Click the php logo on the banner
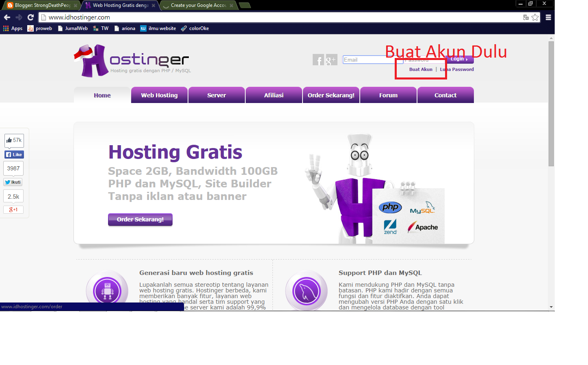The image size is (588, 365). pos(390,207)
